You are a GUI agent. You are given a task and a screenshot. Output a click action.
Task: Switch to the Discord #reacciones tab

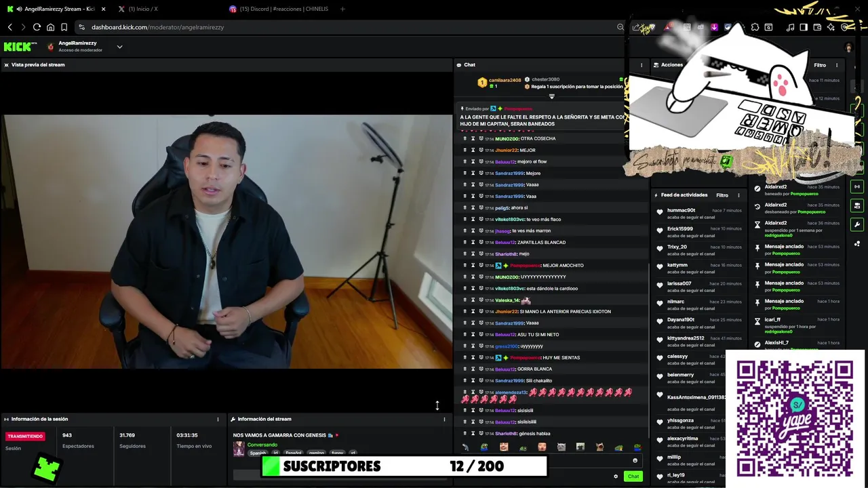pyautogui.click(x=278, y=9)
